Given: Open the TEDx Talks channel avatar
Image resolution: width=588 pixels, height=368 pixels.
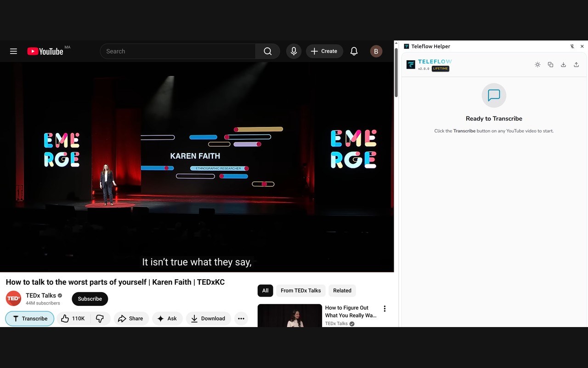Looking at the screenshot, I should [x=13, y=299].
